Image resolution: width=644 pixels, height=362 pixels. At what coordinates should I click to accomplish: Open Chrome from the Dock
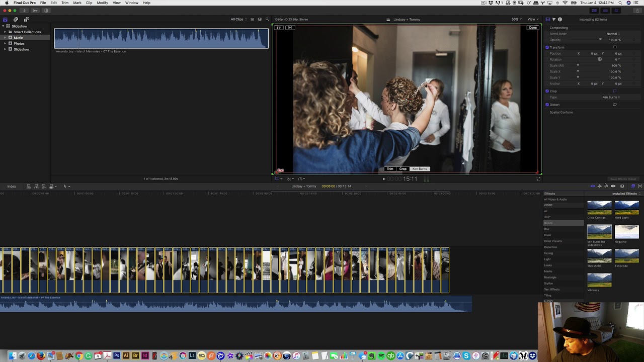(x=78, y=356)
